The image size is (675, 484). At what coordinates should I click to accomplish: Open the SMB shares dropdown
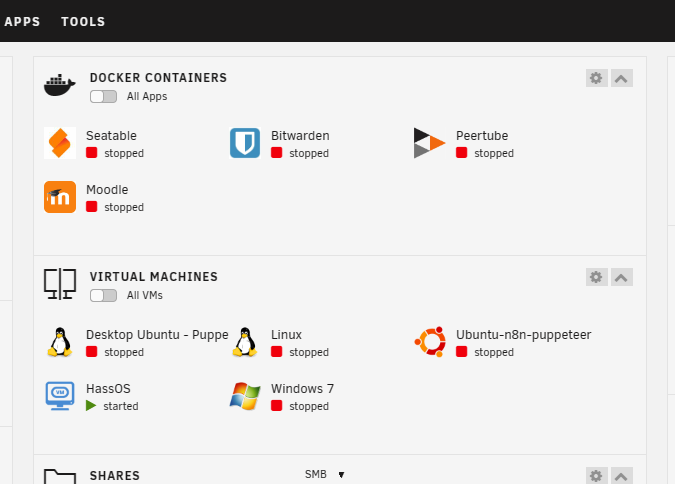(x=325, y=475)
